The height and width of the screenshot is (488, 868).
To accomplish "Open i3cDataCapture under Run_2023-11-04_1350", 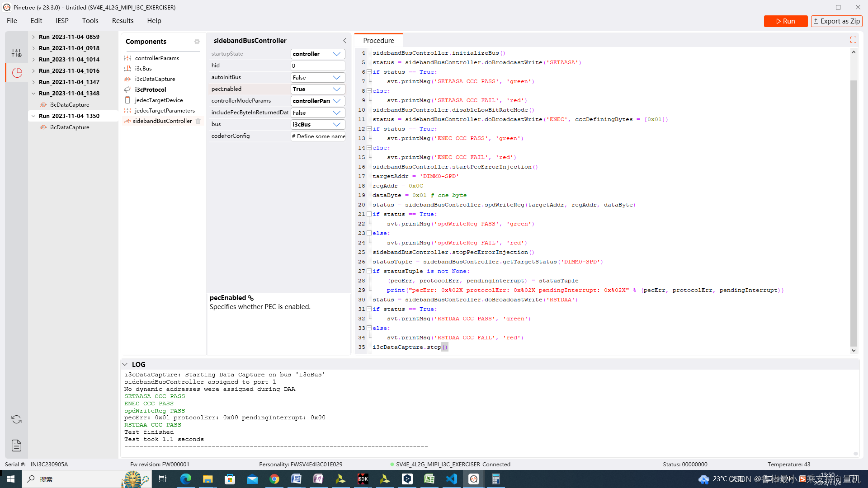I will 69,127.
